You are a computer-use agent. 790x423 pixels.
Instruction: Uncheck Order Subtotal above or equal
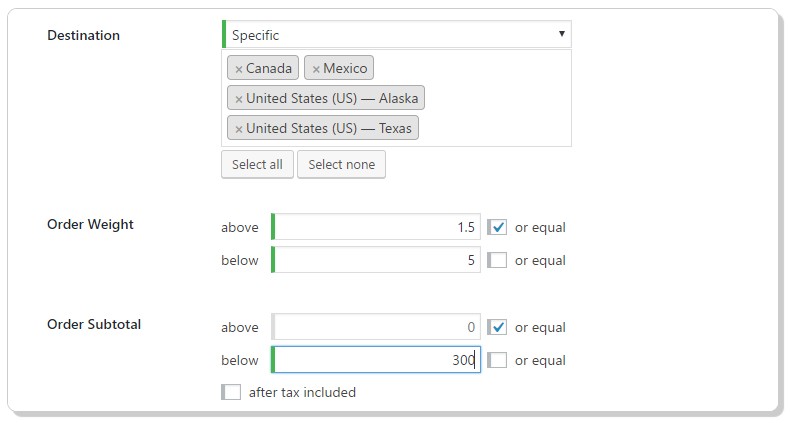coord(497,327)
